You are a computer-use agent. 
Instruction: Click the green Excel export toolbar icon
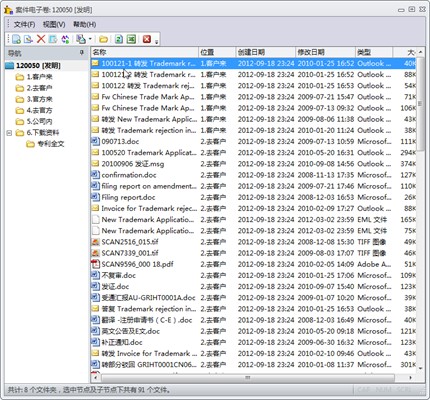131,39
